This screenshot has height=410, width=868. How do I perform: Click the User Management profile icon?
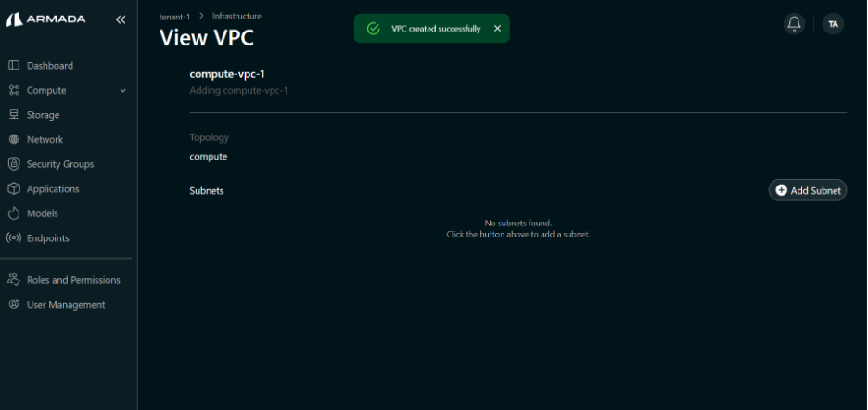point(14,305)
